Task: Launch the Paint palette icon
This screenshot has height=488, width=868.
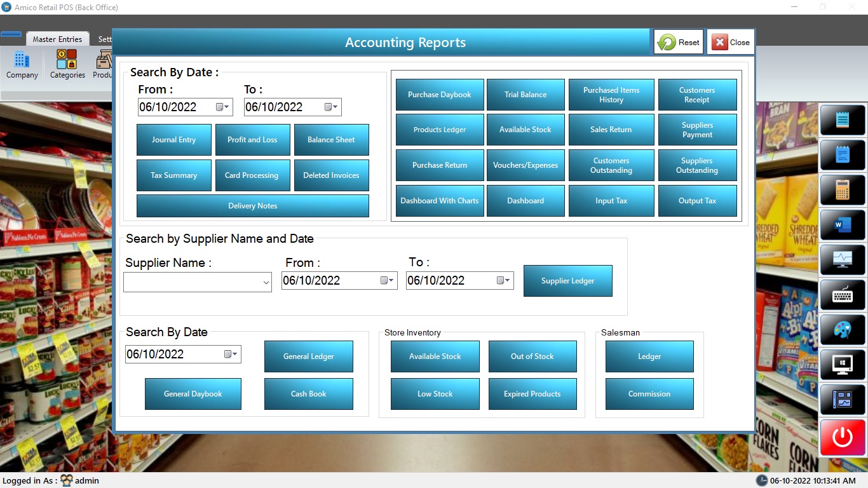Action: (x=843, y=330)
